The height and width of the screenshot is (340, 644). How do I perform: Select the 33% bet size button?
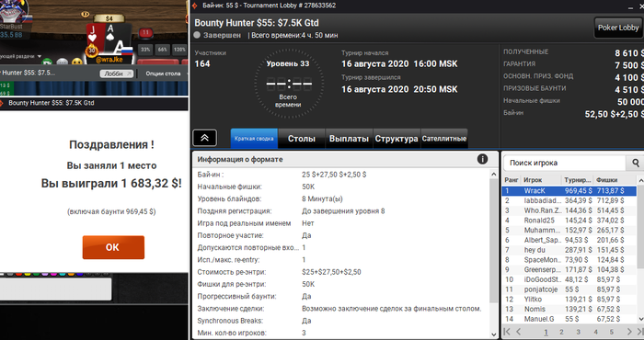point(145,50)
